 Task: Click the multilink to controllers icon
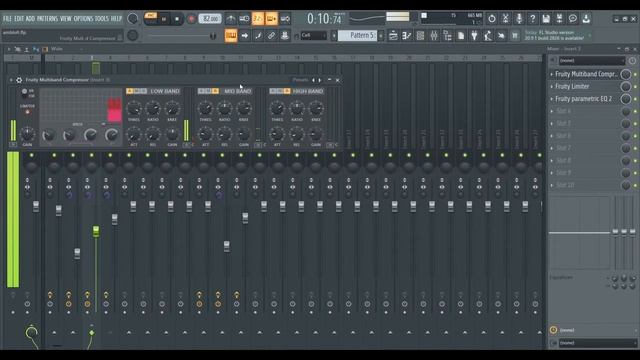pyautogui.click(x=285, y=36)
